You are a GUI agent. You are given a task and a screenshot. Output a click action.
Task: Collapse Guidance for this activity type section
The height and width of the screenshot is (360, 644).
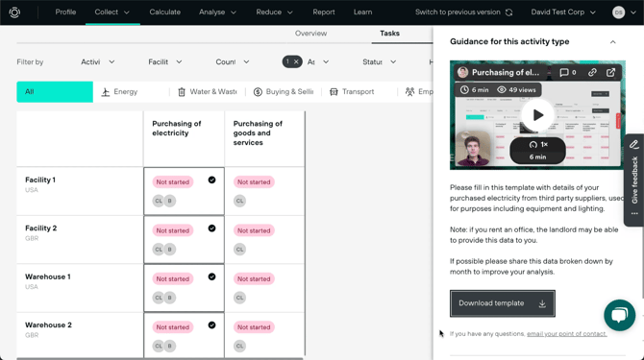613,42
